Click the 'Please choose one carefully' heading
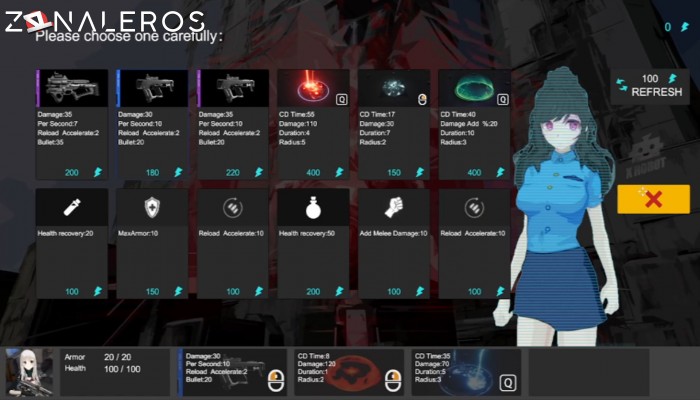This screenshot has width=700, height=400. click(129, 36)
